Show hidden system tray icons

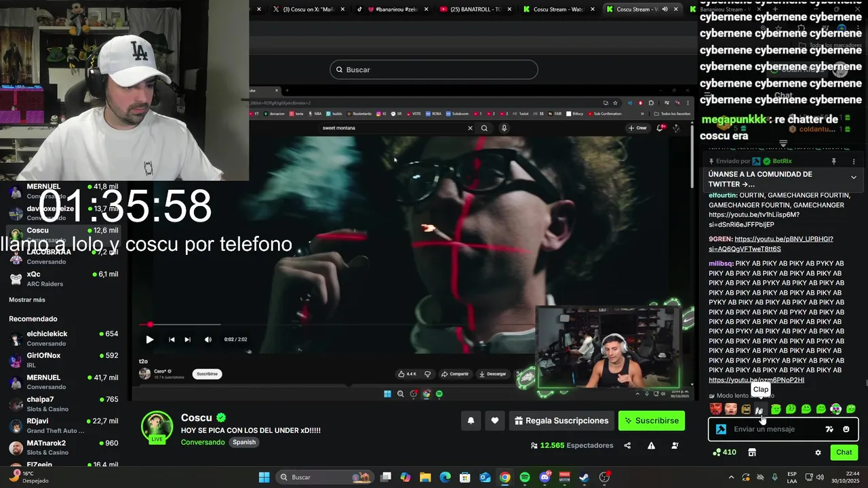(731, 477)
